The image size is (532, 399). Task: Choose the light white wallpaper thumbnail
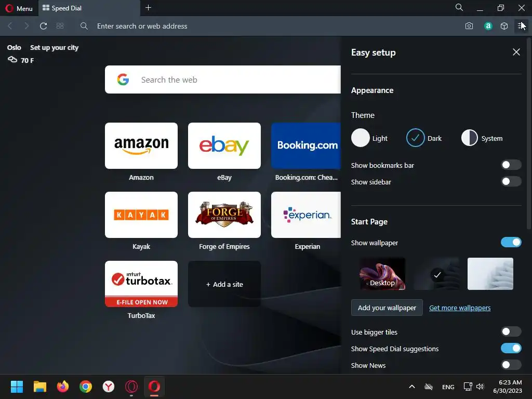(x=490, y=274)
